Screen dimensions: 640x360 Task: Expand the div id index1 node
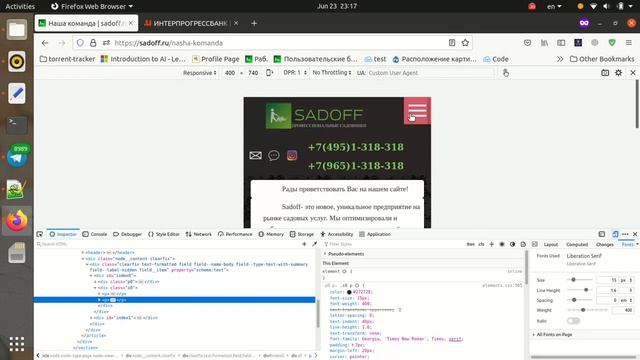(x=91, y=318)
